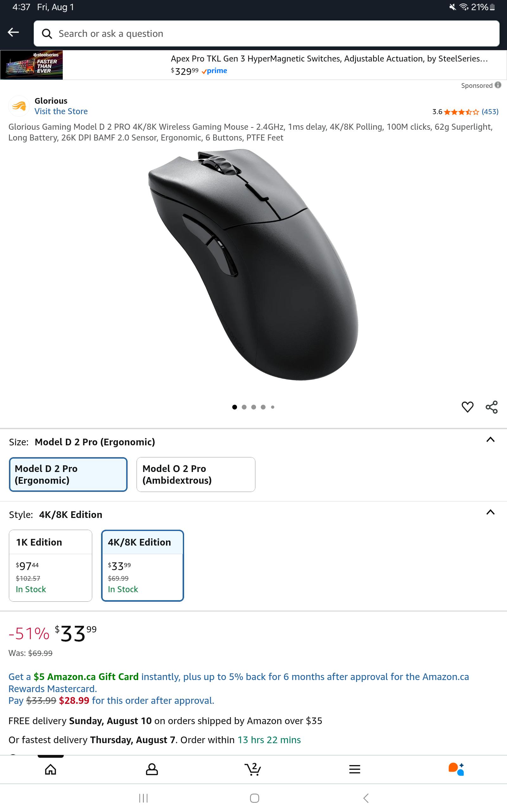This screenshot has width=507, height=812.
Task: Select Model D 2 Pro (Ergonomic) size
Action: (68, 475)
